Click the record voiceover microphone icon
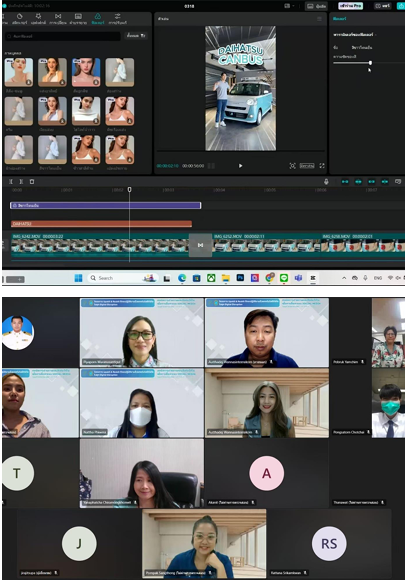The image size is (405, 586). coord(326,182)
